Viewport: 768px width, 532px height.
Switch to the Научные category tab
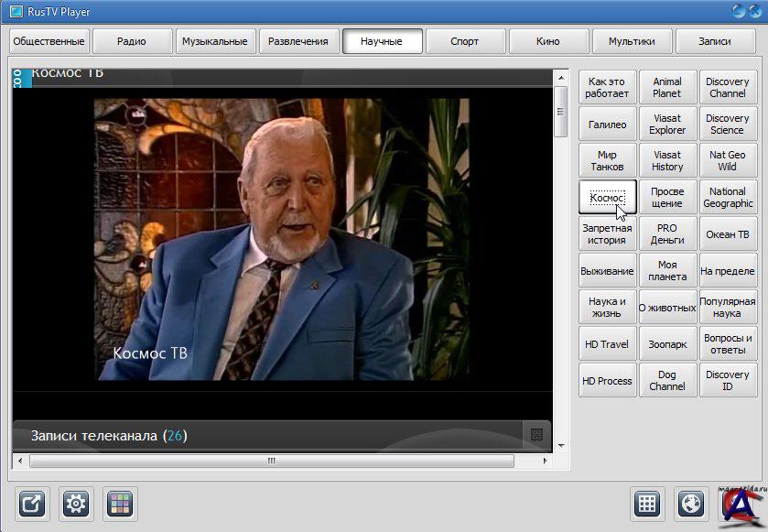click(382, 41)
